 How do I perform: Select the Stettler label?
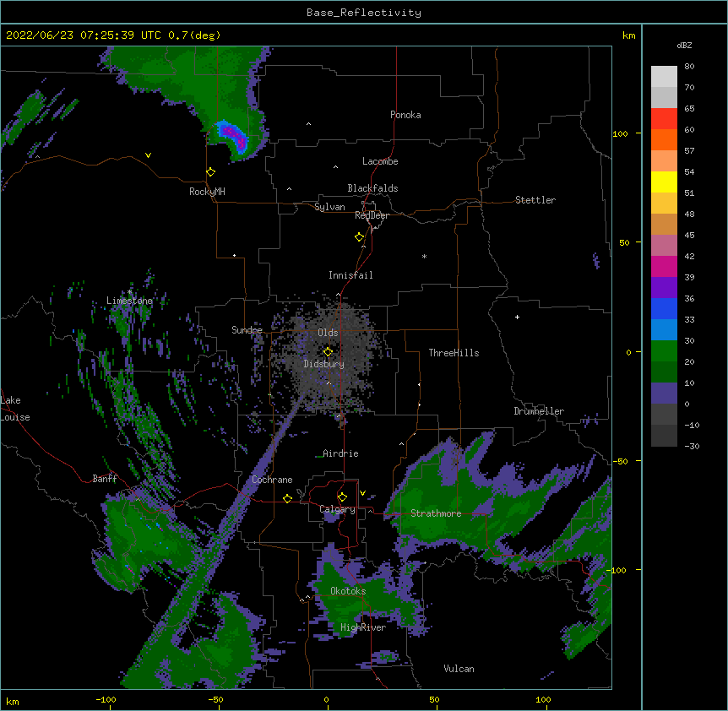point(535,200)
